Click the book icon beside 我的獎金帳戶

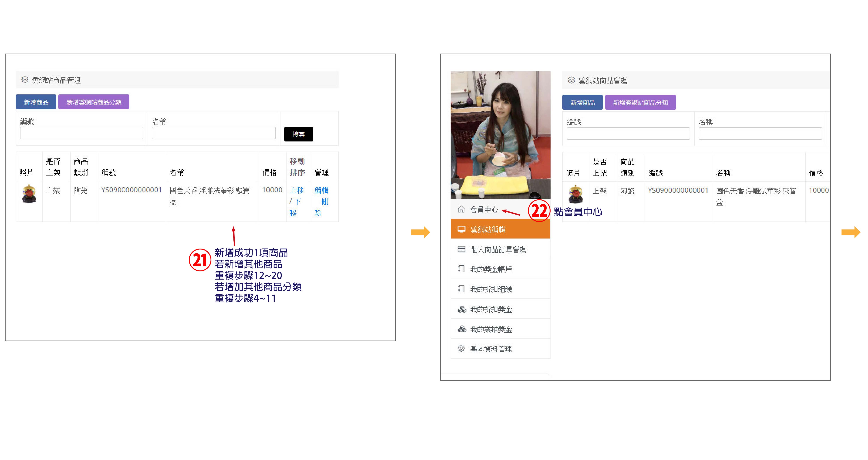point(461,269)
